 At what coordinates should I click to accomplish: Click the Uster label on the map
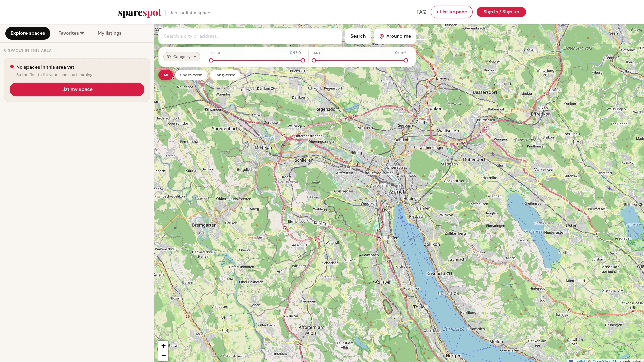(x=571, y=225)
